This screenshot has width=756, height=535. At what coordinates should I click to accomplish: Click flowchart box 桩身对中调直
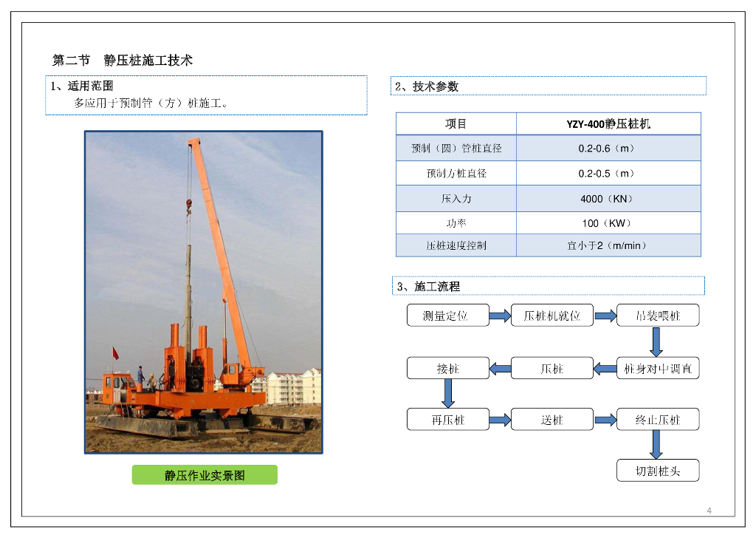click(x=658, y=369)
